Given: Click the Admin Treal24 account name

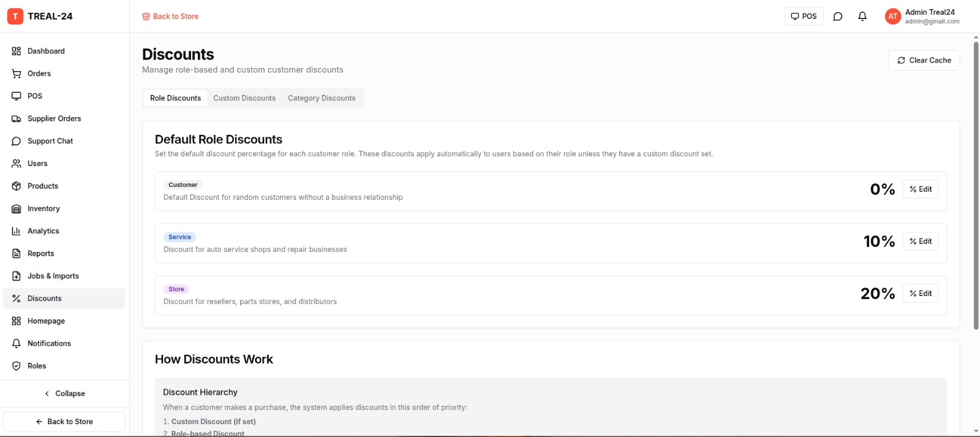Looking at the screenshot, I should tap(930, 12).
